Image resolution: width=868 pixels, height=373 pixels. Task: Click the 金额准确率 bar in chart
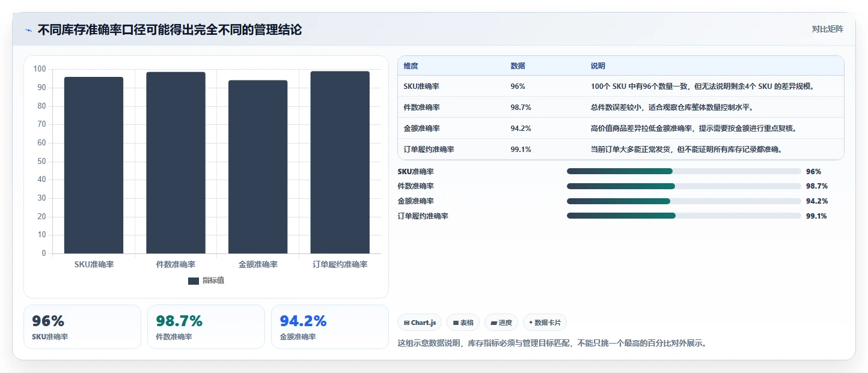258,167
